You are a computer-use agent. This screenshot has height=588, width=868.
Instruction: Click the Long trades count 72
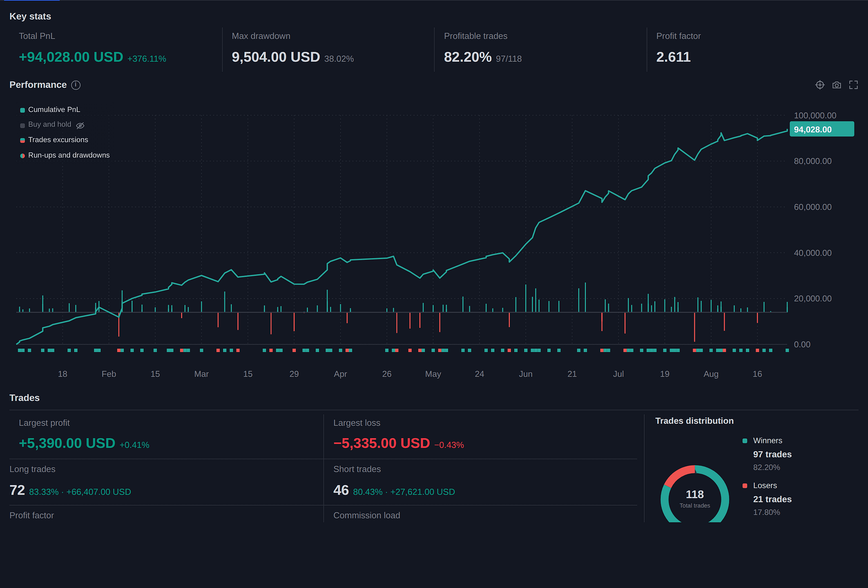[17, 490]
